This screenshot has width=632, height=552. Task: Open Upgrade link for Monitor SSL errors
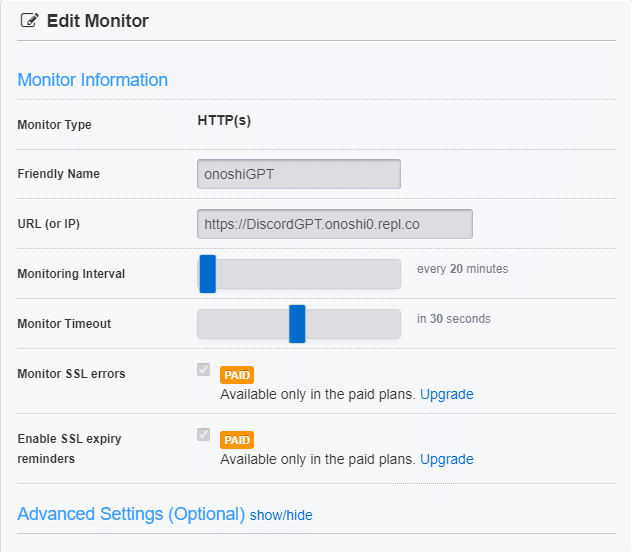point(446,394)
